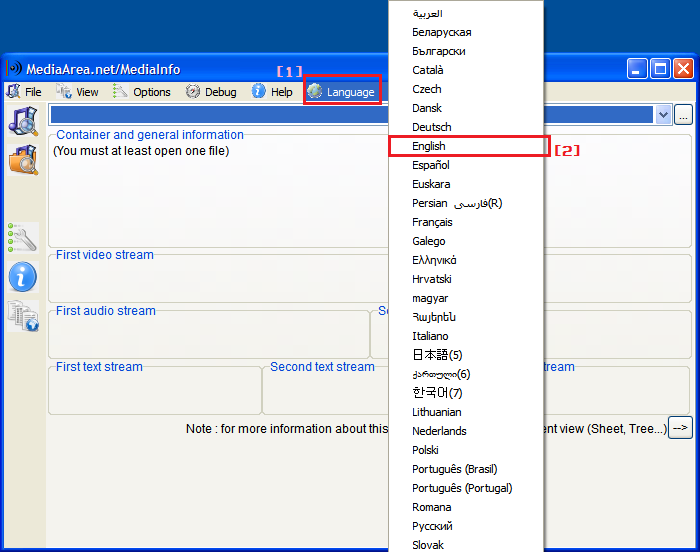Select Nederlands language
Screen dimensions: 700x552
point(466,431)
